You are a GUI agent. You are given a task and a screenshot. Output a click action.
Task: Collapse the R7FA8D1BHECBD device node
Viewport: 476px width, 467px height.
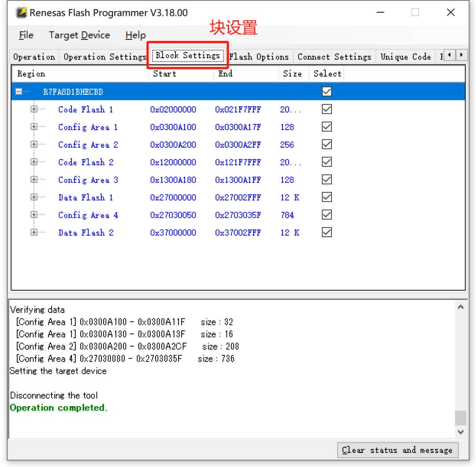click(19, 92)
